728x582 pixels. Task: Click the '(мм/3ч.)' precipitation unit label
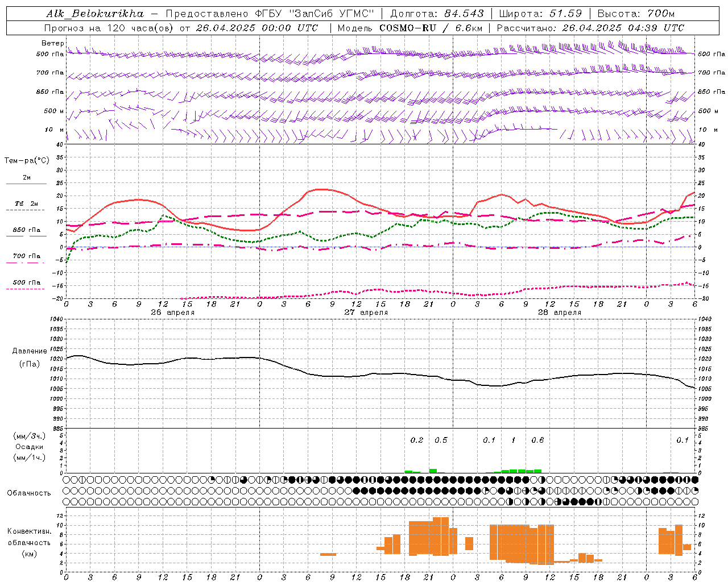(x=30, y=436)
